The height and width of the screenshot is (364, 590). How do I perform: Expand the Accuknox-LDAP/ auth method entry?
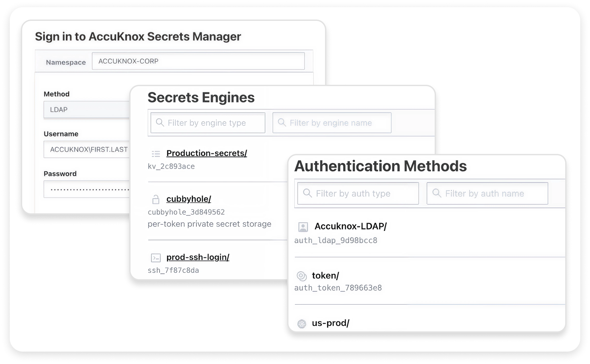pyautogui.click(x=350, y=226)
